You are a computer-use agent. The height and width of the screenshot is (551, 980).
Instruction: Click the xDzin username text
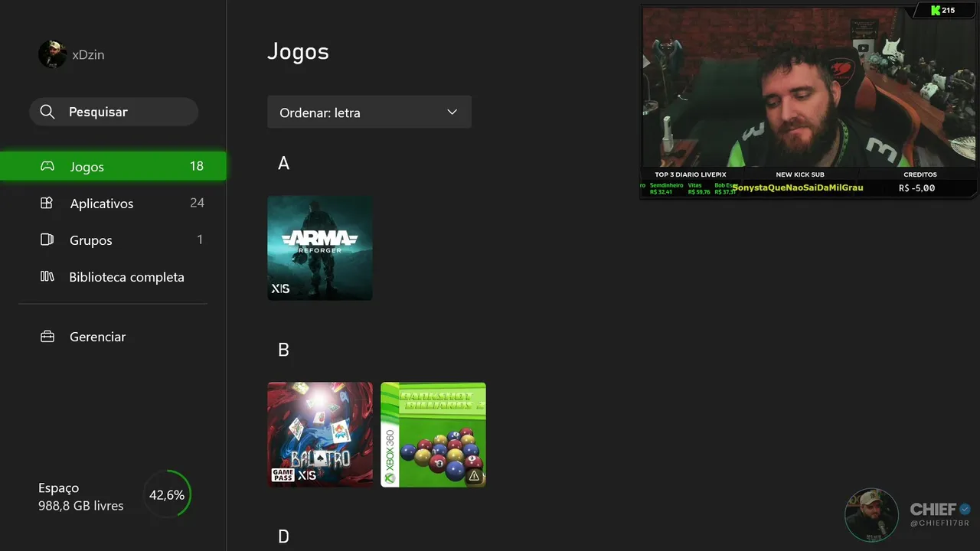pos(88,54)
